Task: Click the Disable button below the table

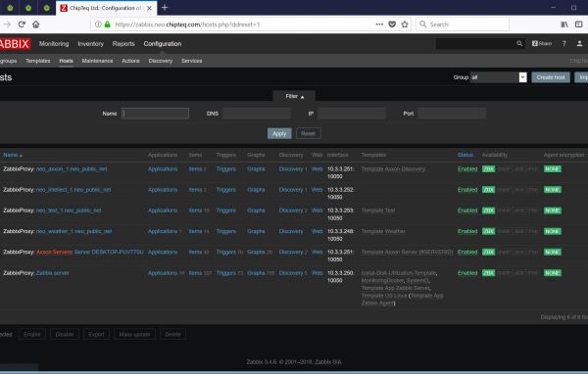Action: pyautogui.click(x=65, y=334)
